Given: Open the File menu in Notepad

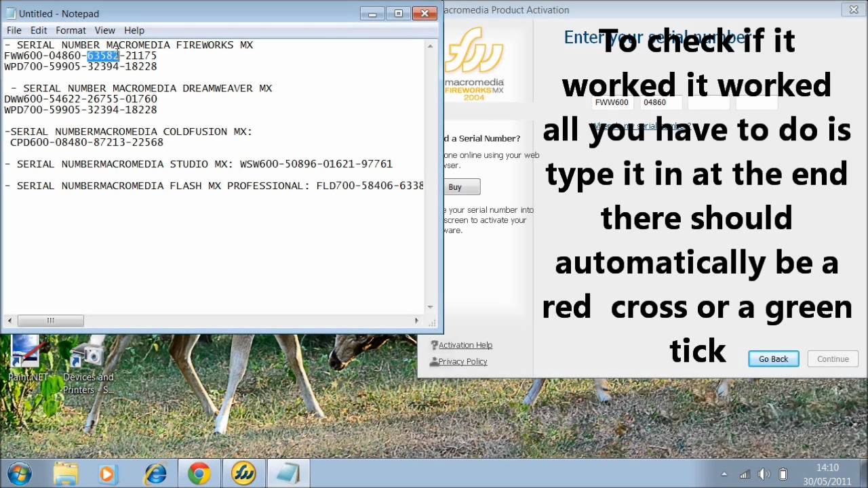Looking at the screenshot, I should [14, 30].
